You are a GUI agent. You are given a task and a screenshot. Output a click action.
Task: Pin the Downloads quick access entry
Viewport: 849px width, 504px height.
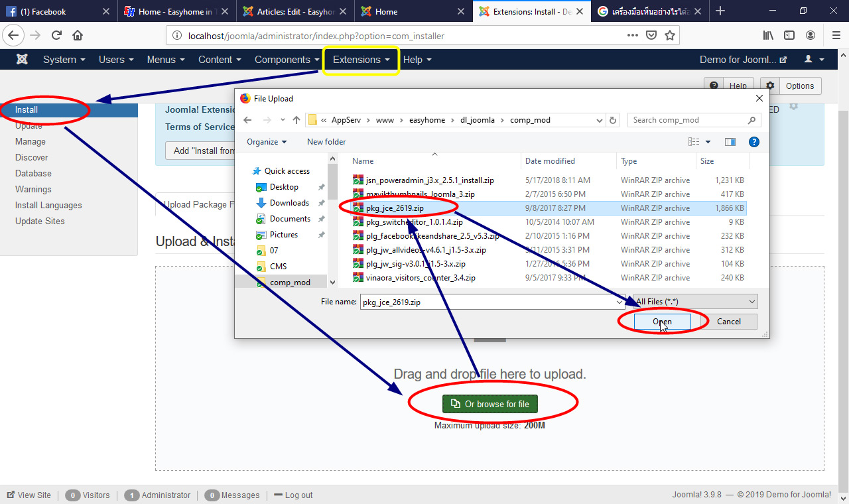click(x=321, y=202)
